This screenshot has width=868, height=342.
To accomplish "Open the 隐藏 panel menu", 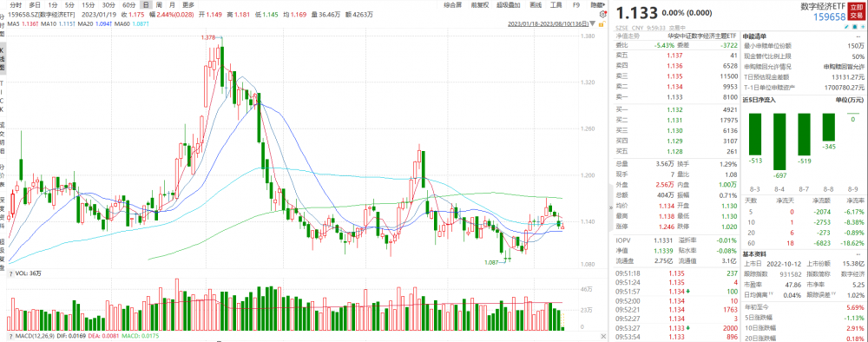I will tap(598, 4).
